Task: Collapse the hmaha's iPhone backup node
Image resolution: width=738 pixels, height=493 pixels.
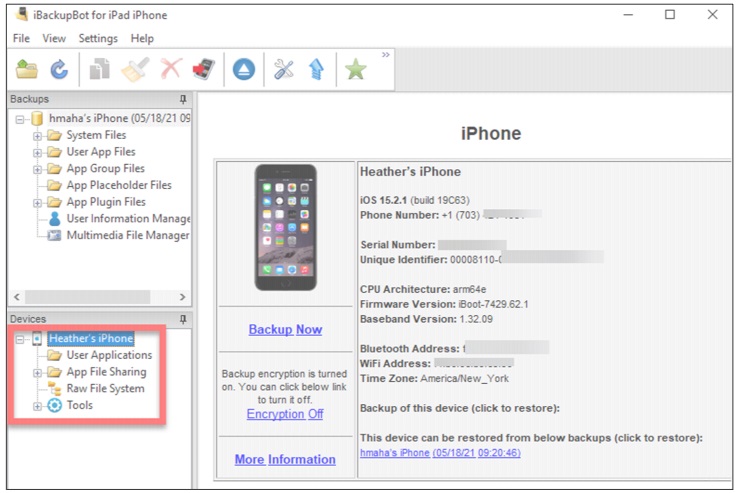Action: [x=20, y=119]
